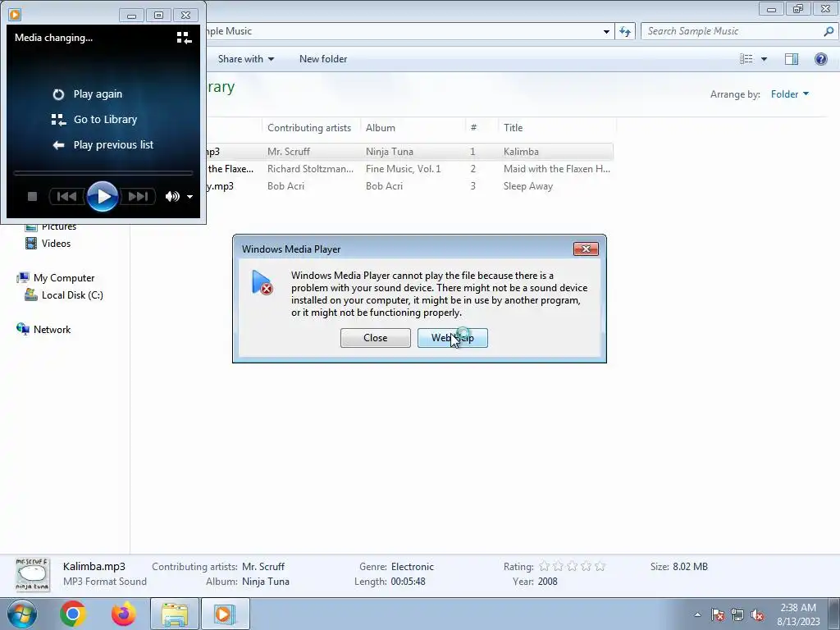Skip to previous track in Media Player
The image size is (840, 630).
[x=67, y=197]
